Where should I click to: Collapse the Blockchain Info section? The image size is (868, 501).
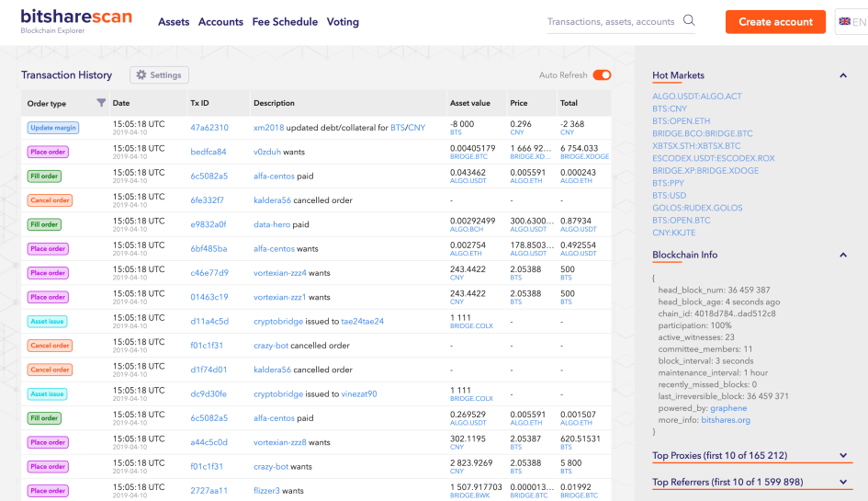(x=843, y=255)
